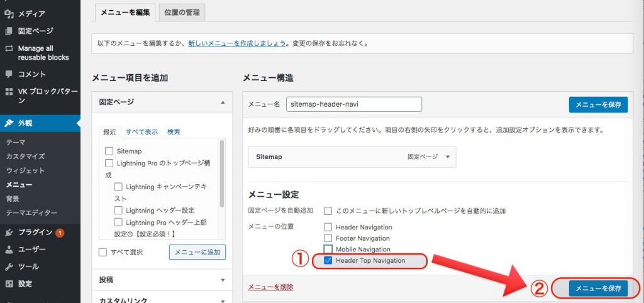Image resolution: width=644 pixels, height=303 pixels.
Task: Open the 固定ページ pages icon
Action: coord(9,31)
